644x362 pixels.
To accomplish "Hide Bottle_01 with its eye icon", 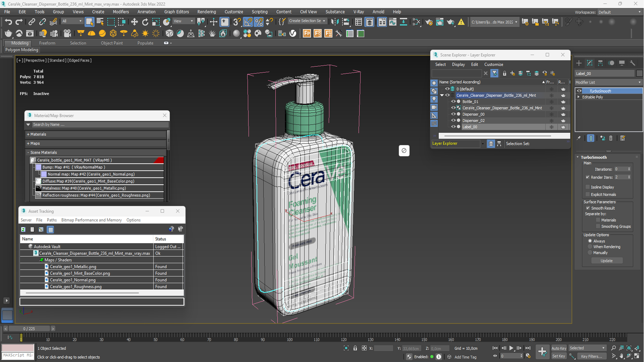I will pos(453,102).
